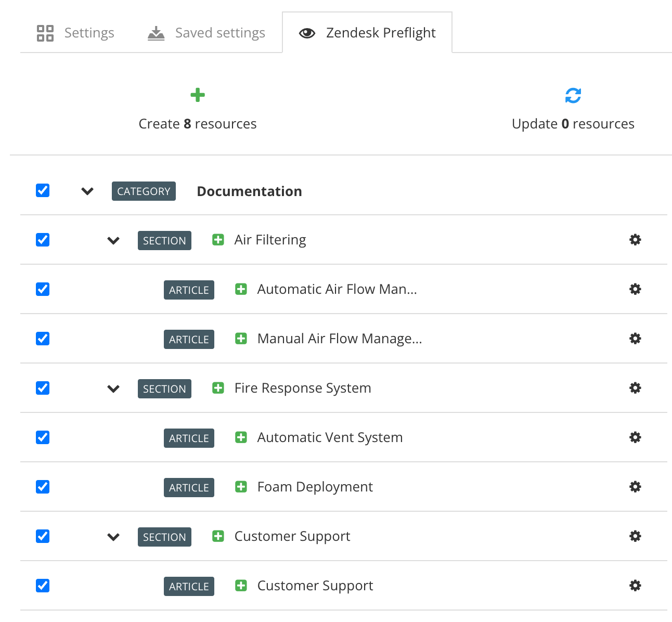Click Create 8 resources
The width and height of the screenshot is (672, 622).
point(198,124)
